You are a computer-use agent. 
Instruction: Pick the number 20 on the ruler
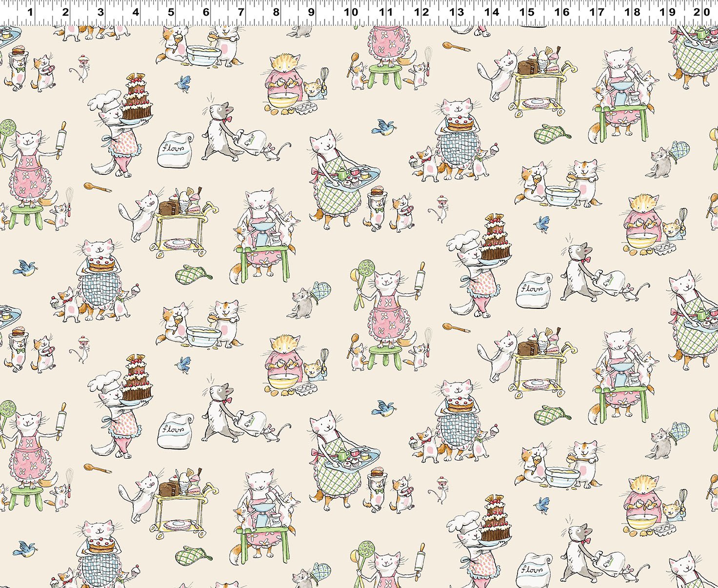click(x=702, y=12)
